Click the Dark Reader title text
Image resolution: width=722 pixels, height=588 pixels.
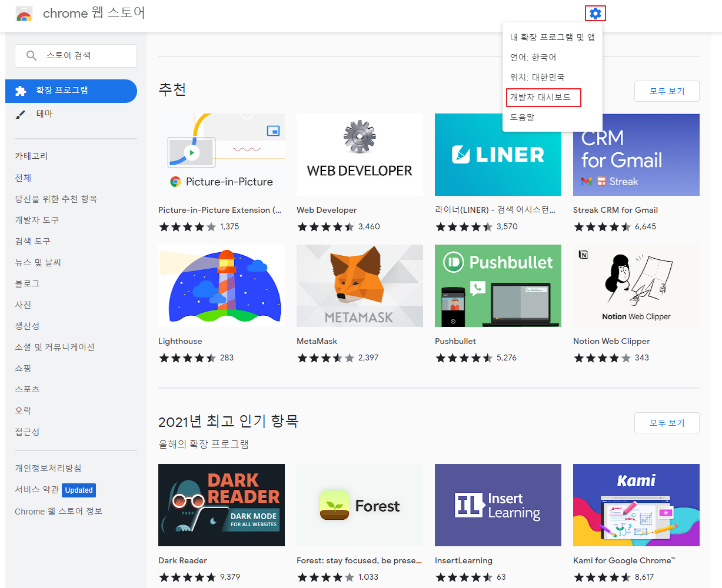click(182, 560)
